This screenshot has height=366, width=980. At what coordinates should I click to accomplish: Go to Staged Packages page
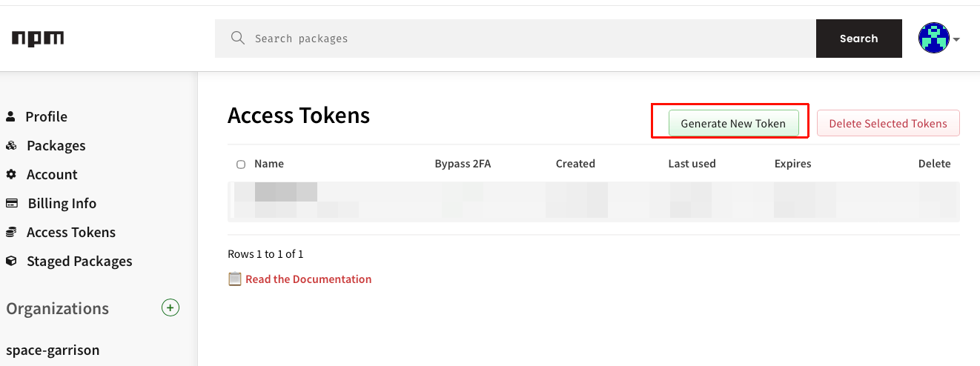coord(79,261)
